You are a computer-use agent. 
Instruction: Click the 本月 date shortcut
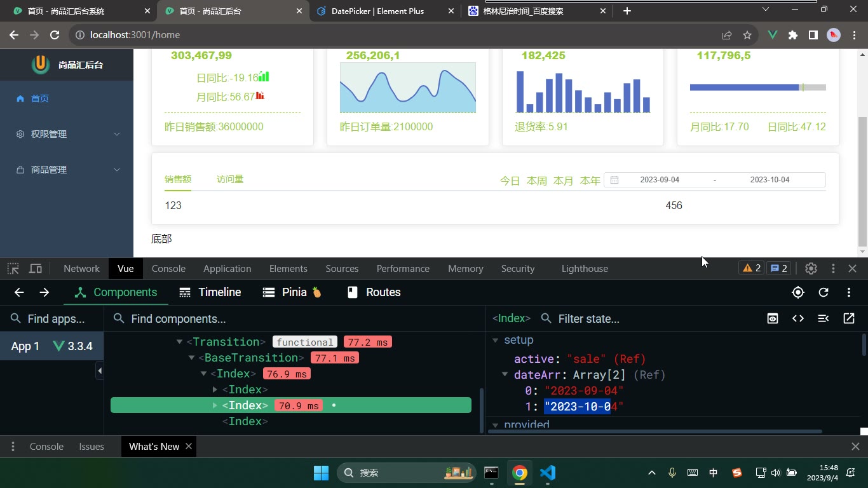tap(564, 180)
